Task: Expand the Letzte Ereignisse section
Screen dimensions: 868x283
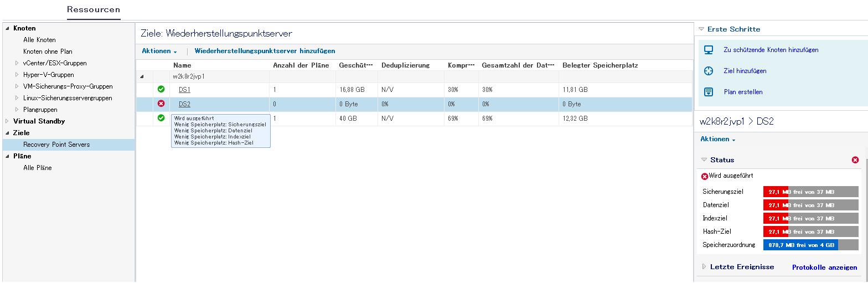Action: click(x=704, y=267)
